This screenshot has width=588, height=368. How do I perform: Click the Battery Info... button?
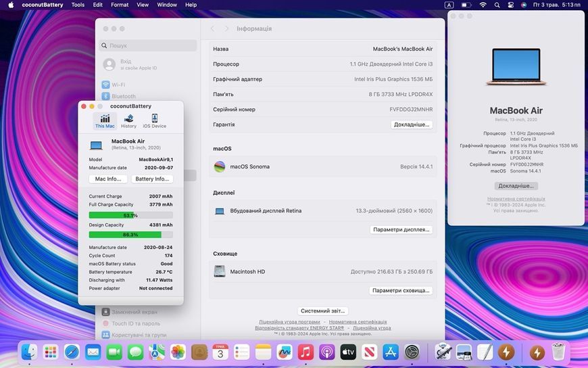click(152, 179)
